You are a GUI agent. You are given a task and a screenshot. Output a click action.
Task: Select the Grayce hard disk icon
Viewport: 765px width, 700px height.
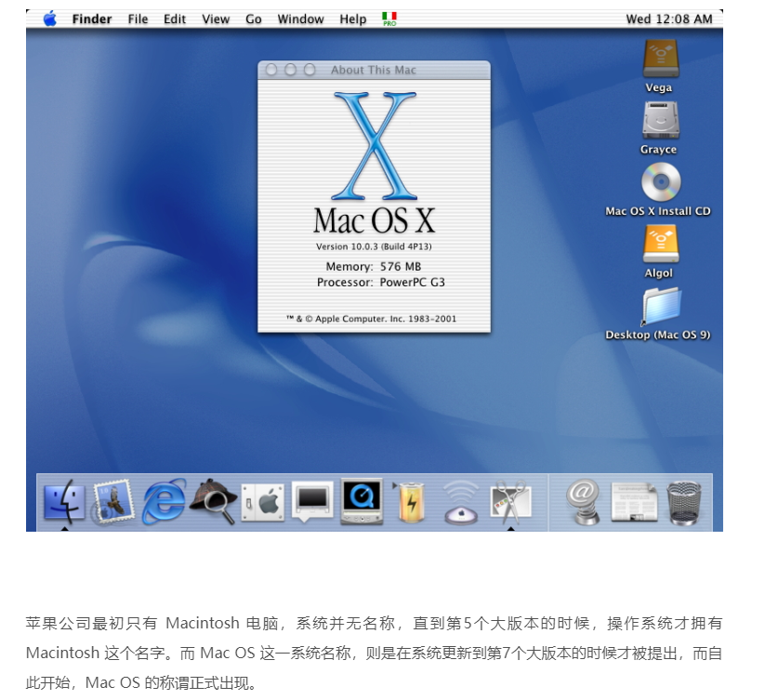coord(660,121)
